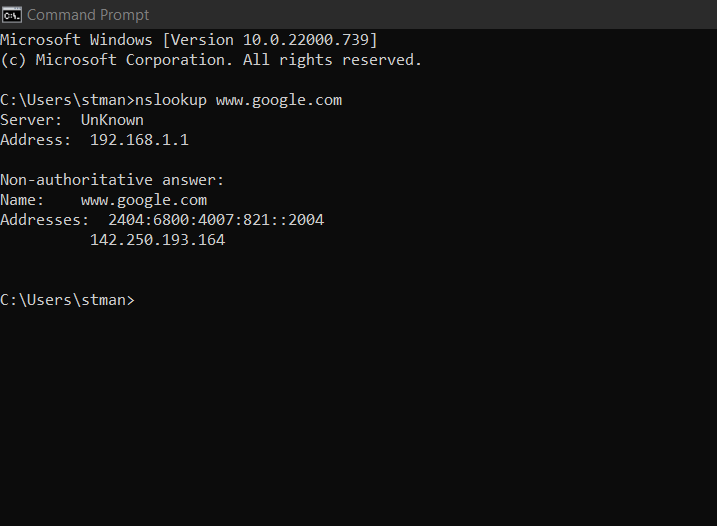The height and width of the screenshot is (526, 717).
Task: Click the DNS server address 192.168.1.1
Action: [139, 140]
